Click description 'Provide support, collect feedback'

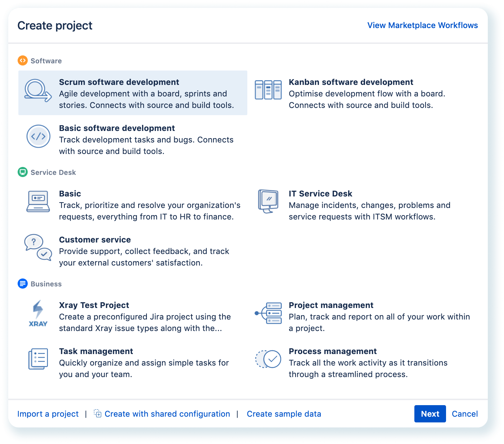144,257
